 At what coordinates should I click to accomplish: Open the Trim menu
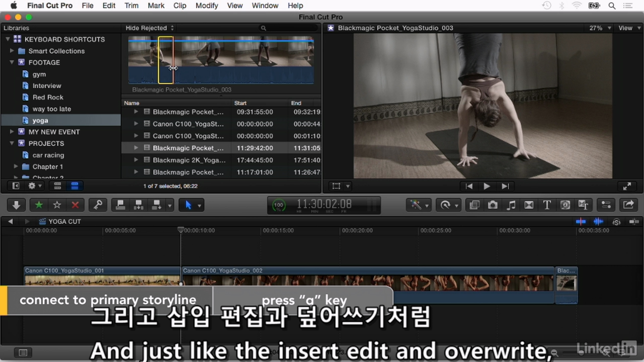tap(131, 6)
